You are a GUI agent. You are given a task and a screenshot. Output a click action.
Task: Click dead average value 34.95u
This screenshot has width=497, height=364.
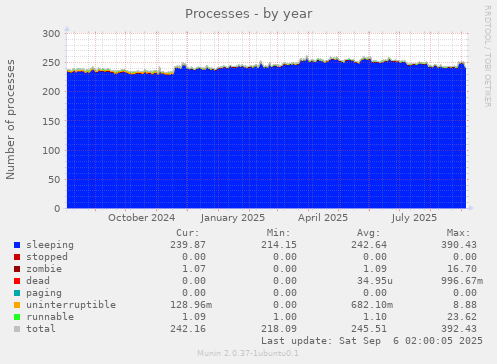point(375,281)
